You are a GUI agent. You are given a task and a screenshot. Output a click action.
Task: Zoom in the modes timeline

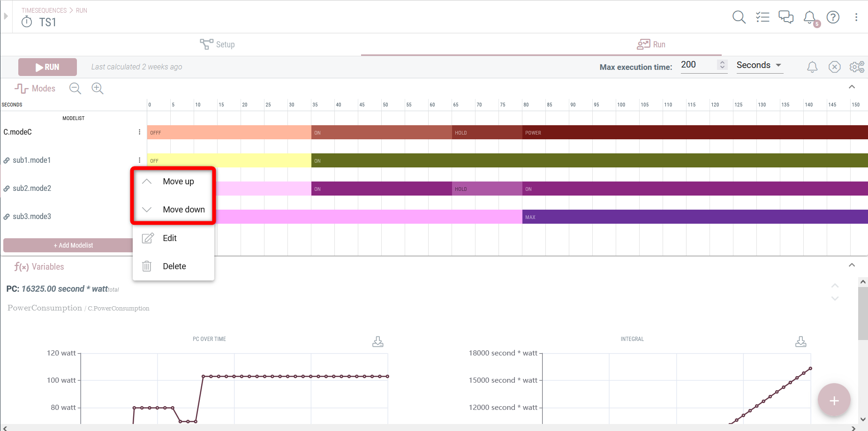click(x=98, y=88)
